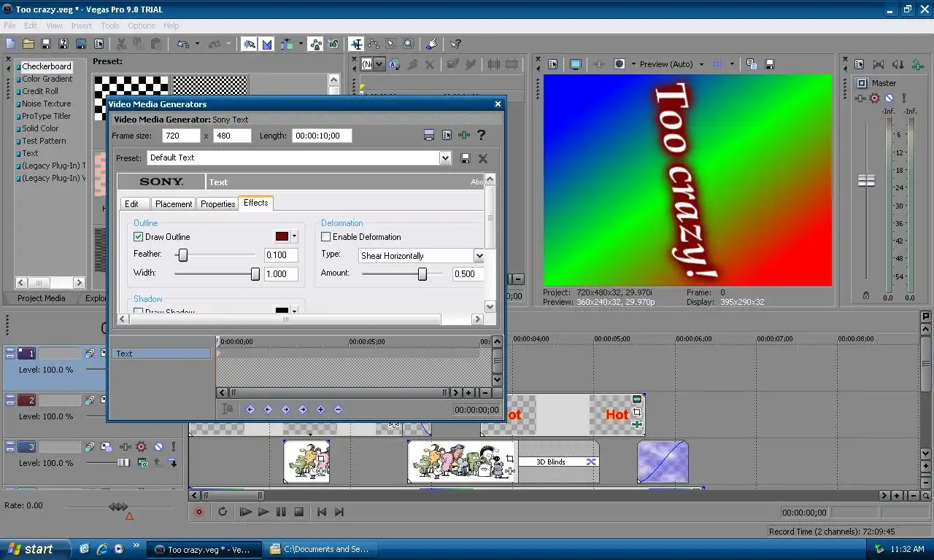Image resolution: width=934 pixels, height=560 pixels.
Task: Click the question mark help in generator dialog
Action: coord(481,136)
